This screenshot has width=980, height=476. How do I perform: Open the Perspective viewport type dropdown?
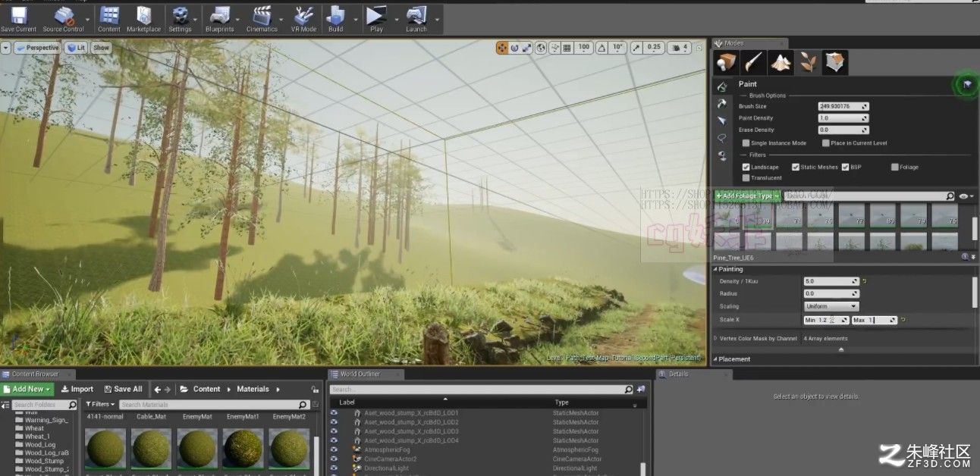pyautogui.click(x=38, y=48)
